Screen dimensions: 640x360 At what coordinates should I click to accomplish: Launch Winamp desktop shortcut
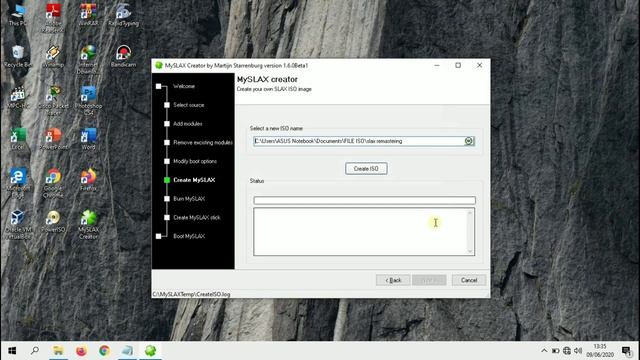[53, 56]
